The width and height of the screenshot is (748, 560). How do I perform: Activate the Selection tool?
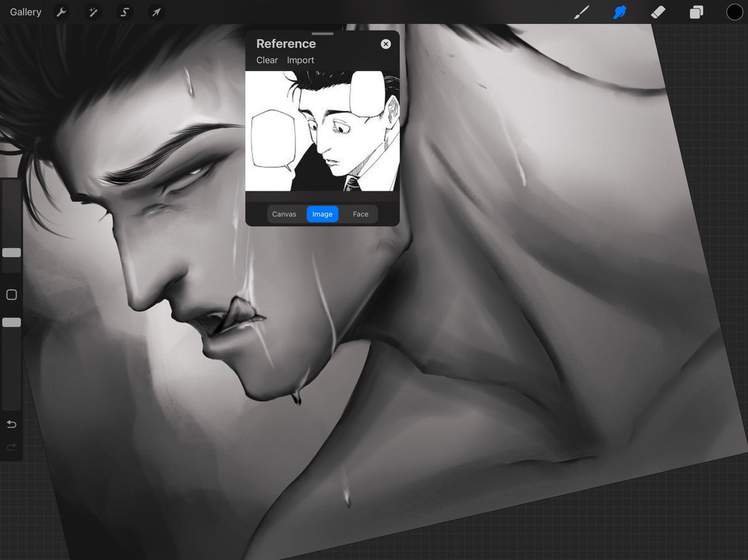(x=125, y=12)
